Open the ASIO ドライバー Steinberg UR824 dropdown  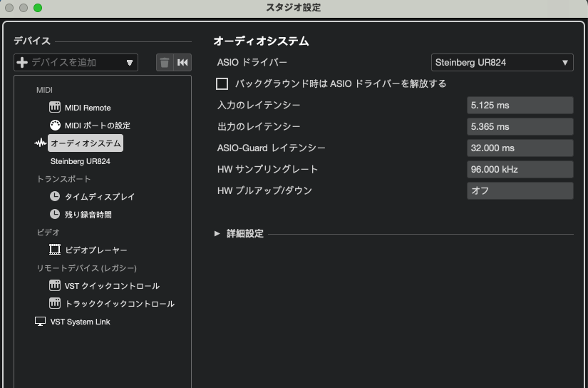point(502,63)
